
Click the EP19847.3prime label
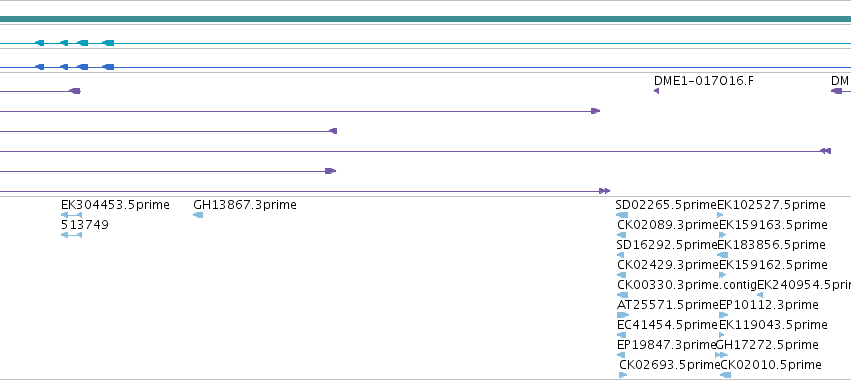pyautogui.click(x=666, y=345)
